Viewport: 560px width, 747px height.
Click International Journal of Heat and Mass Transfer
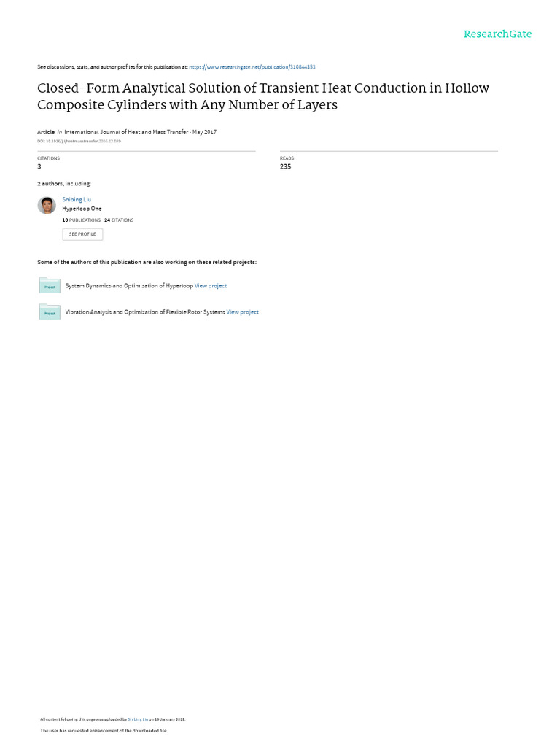click(x=126, y=132)
